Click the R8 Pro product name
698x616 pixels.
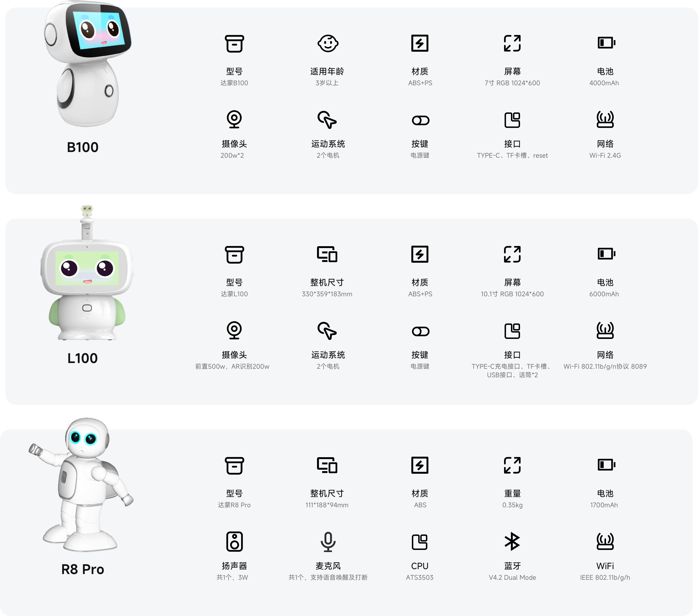pos(83,569)
